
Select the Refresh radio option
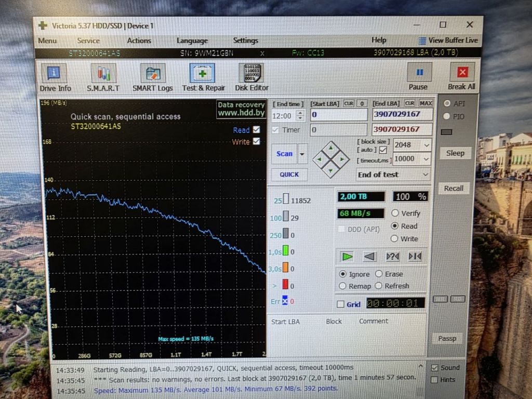click(x=379, y=286)
